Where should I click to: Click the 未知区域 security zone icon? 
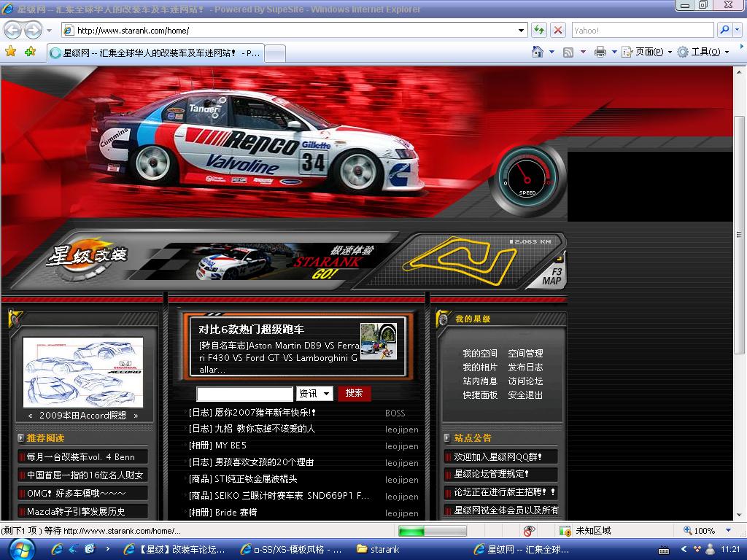click(x=565, y=531)
